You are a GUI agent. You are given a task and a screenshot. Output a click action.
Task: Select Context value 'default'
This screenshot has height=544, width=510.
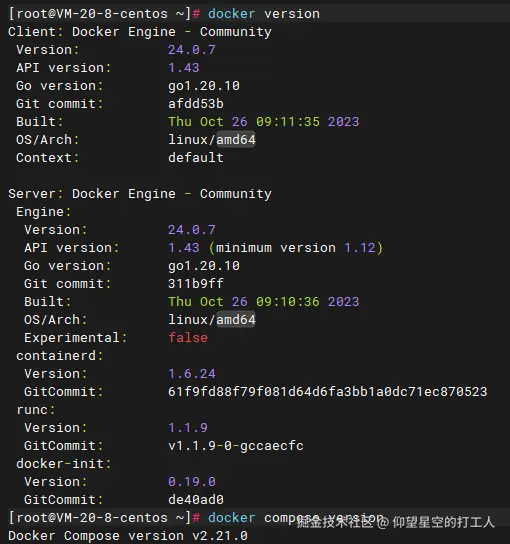pyautogui.click(x=196, y=158)
